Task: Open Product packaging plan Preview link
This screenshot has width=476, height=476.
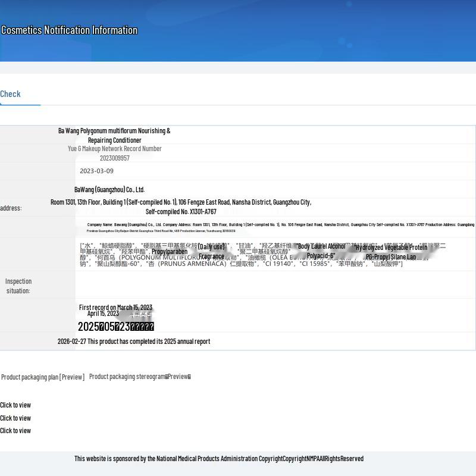Action: (43, 377)
